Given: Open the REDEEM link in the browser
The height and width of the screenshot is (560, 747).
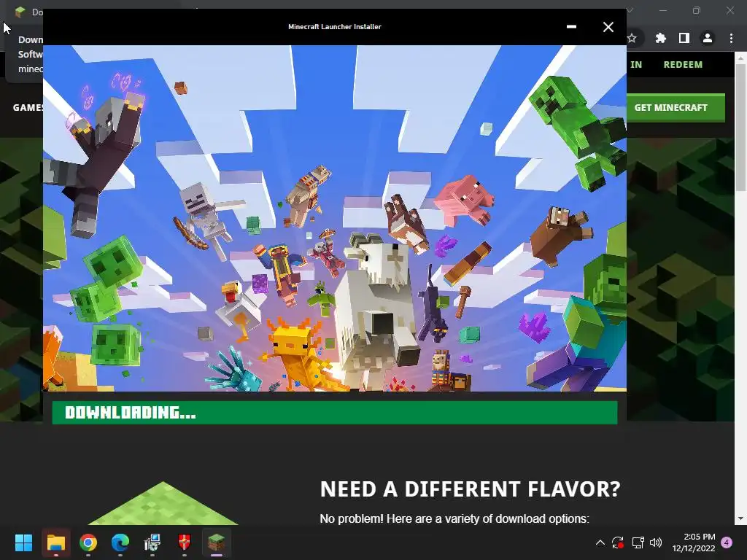Looking at the screenshot, I should tap(683, 64).
